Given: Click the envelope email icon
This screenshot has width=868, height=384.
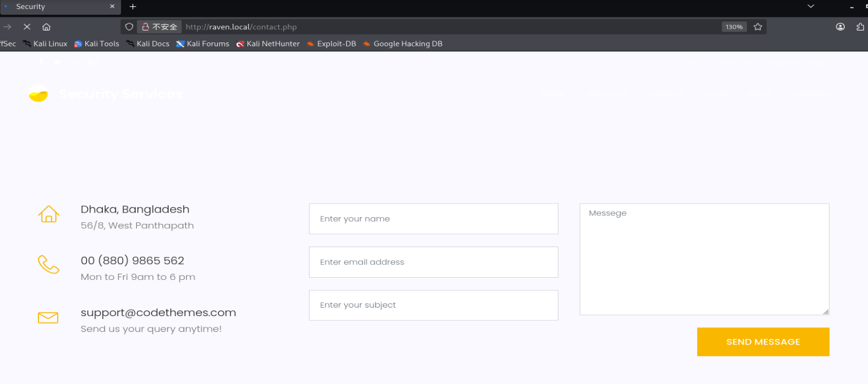Looking at the screenshot, I should tap(48, 318).
